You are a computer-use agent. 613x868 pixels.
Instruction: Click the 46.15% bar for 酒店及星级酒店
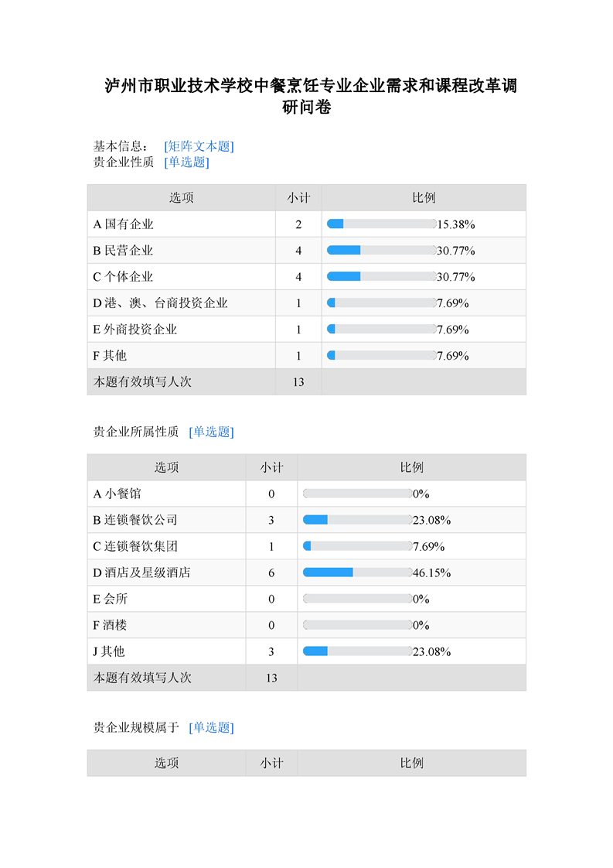tap(357, 572)
